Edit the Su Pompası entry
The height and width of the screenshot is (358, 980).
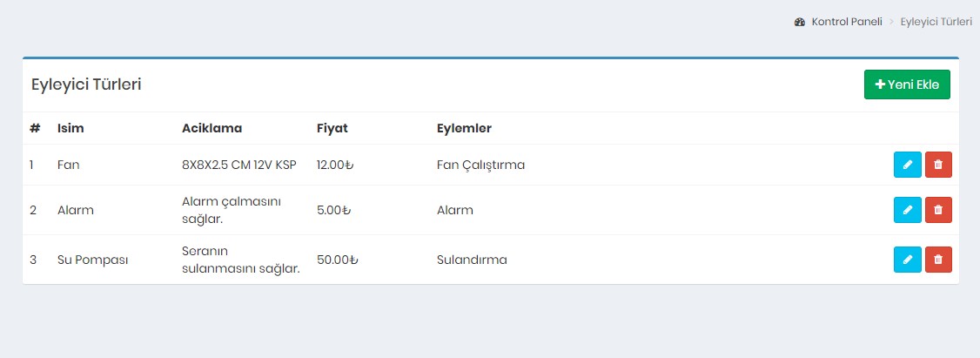click(x=907, y=260)
